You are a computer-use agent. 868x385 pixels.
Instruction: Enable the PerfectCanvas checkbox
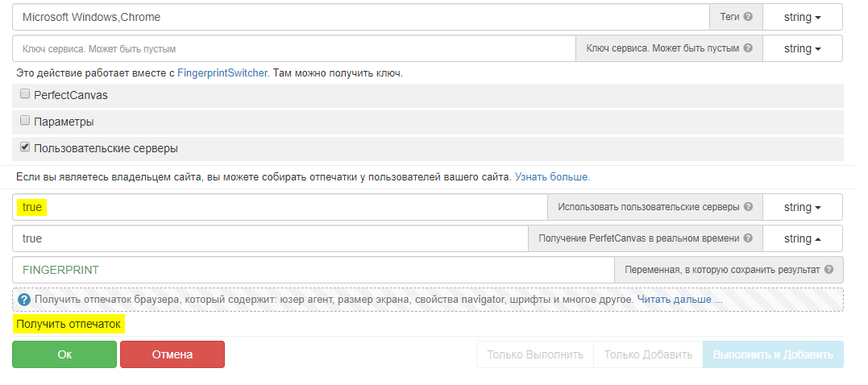25,94
